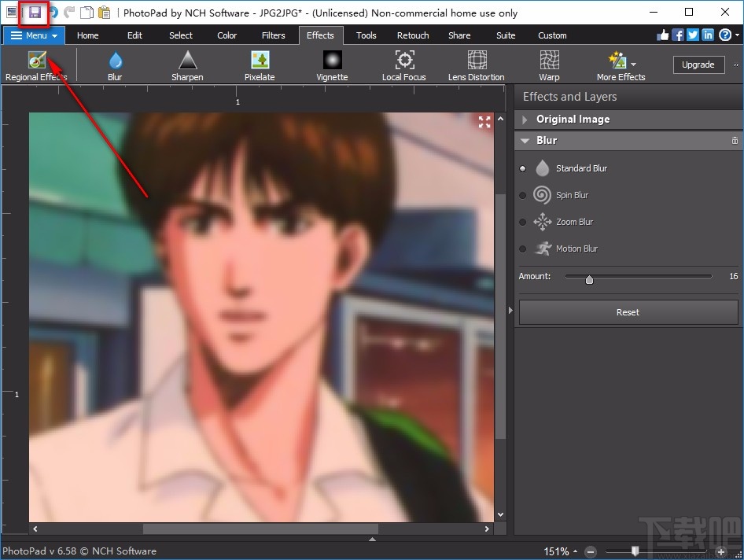Apply the Pixelate effect
The height and width of the screenshot is (560, 744).
point(260,64)
